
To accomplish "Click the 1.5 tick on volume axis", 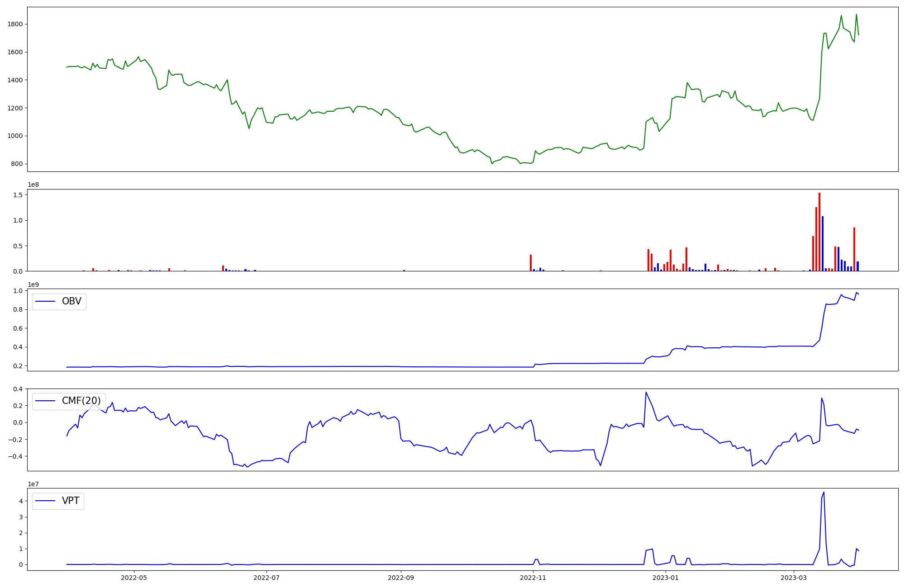I will coord(18,195).
